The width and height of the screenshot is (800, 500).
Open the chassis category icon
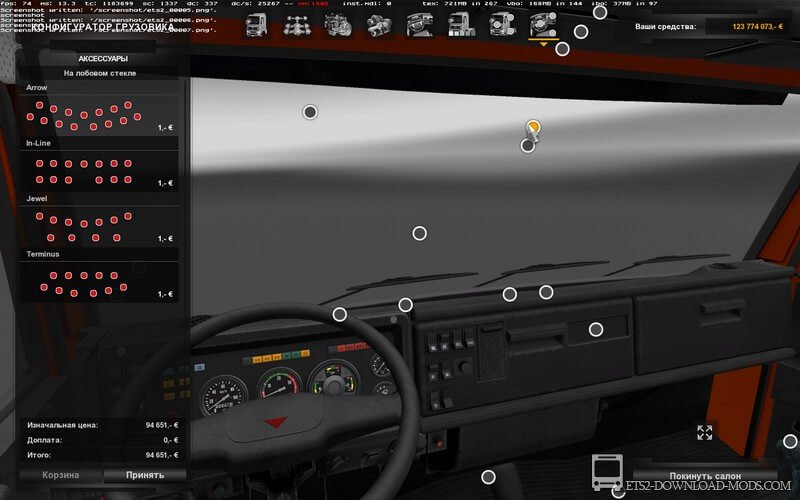click(x=297, y=25)
